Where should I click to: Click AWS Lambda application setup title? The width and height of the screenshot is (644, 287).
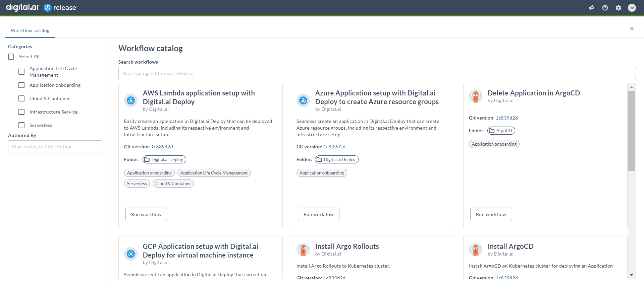pyautogui.click(x=199, y=97)
